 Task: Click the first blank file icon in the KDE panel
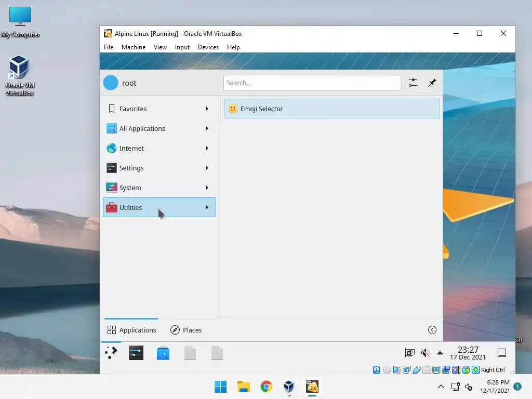coord(190,353)
